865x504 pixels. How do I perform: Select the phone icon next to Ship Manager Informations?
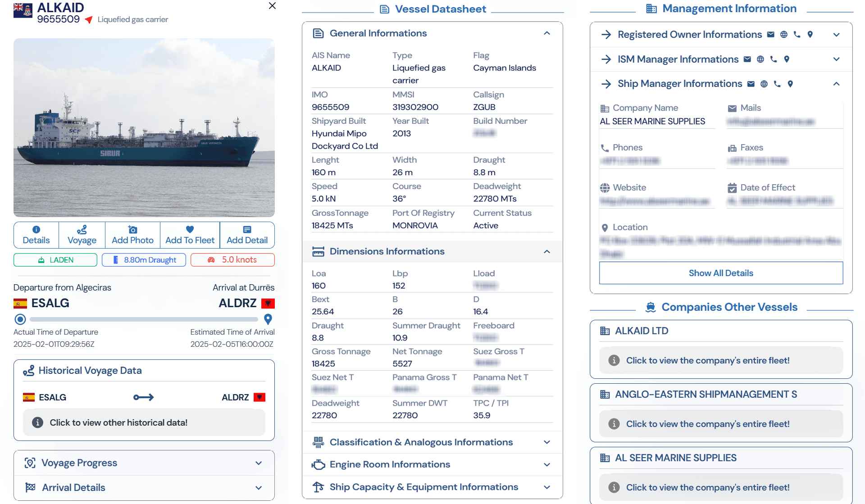(777, 84)
